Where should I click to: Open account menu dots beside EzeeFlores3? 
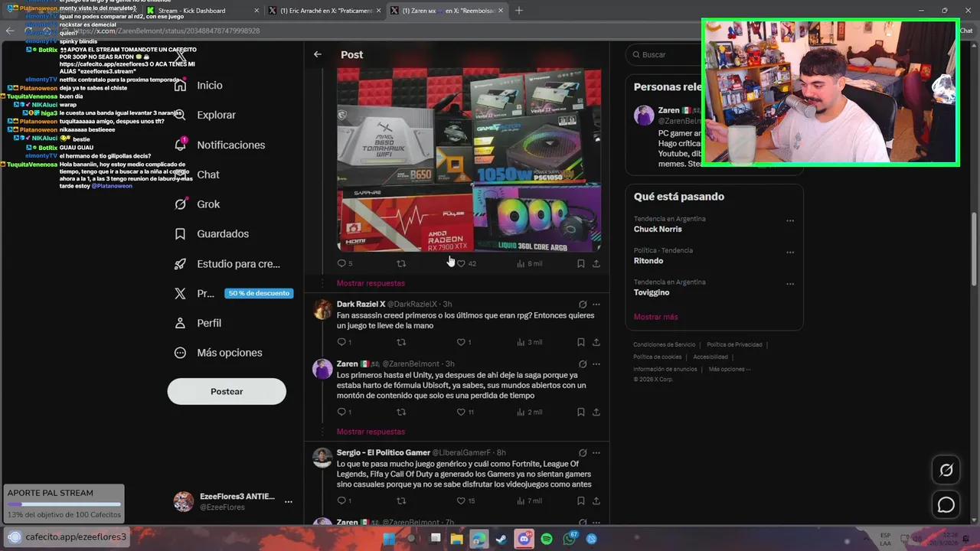point(289,502)
